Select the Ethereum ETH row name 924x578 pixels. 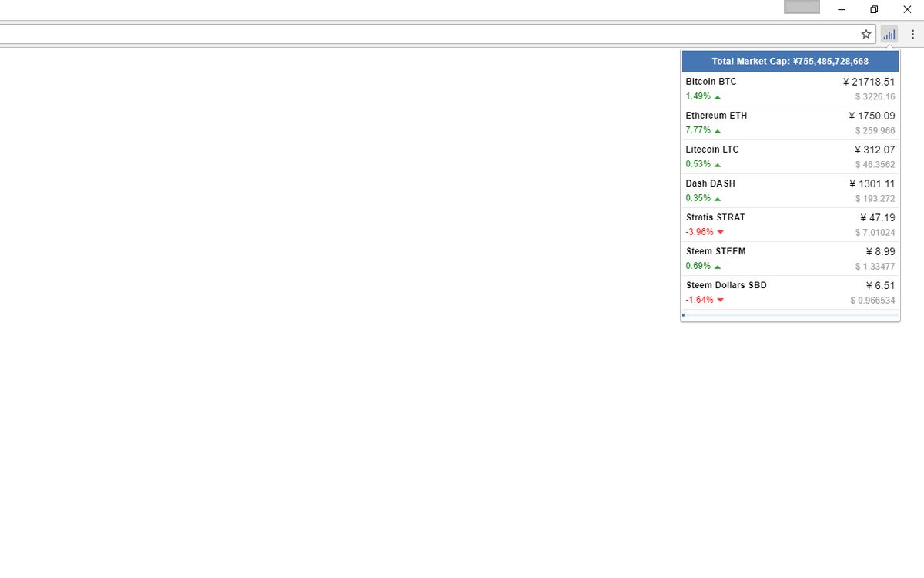716,116
